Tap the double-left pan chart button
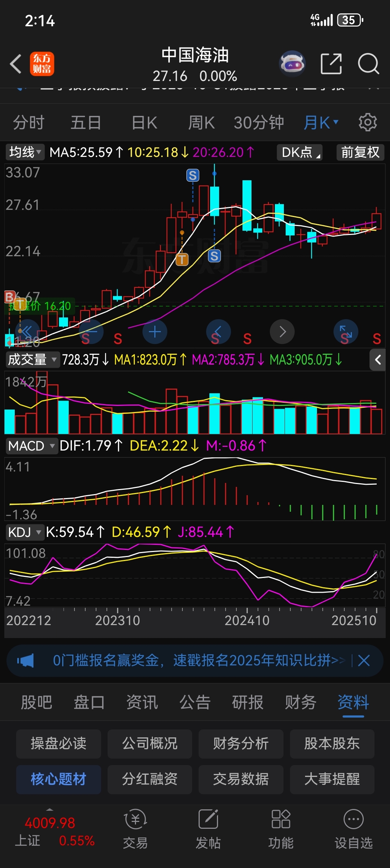Screen dimensions: 390x868 tap(27, 331)
